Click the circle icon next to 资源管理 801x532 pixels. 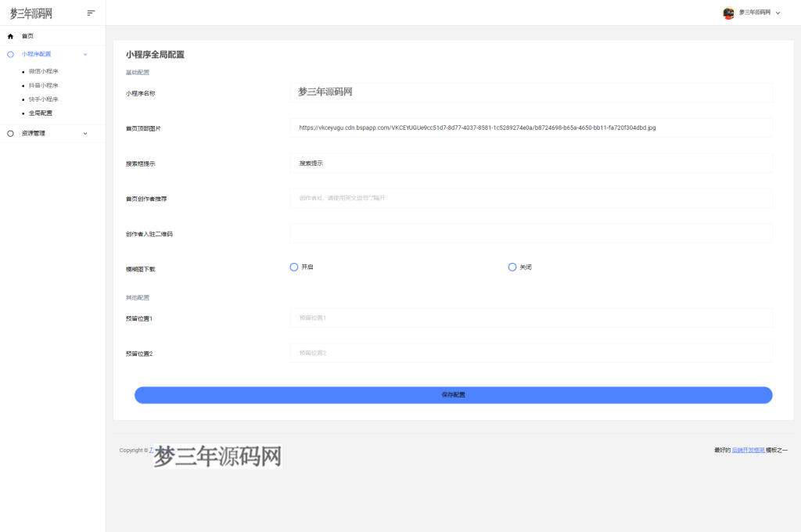pyautogui.click(x=9, y=133)
